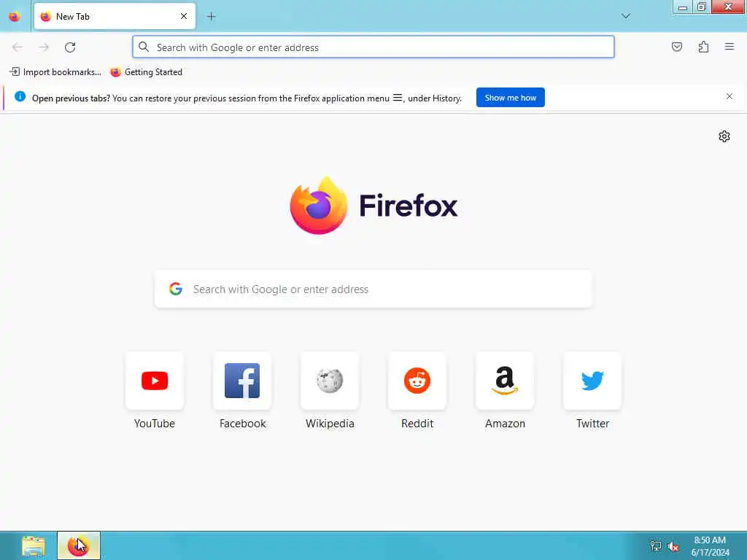Image resolution: width=747 pixels, height=560 pixels.
Task: Open the Twitter shortcut tile
Action: tap(592, 381)
